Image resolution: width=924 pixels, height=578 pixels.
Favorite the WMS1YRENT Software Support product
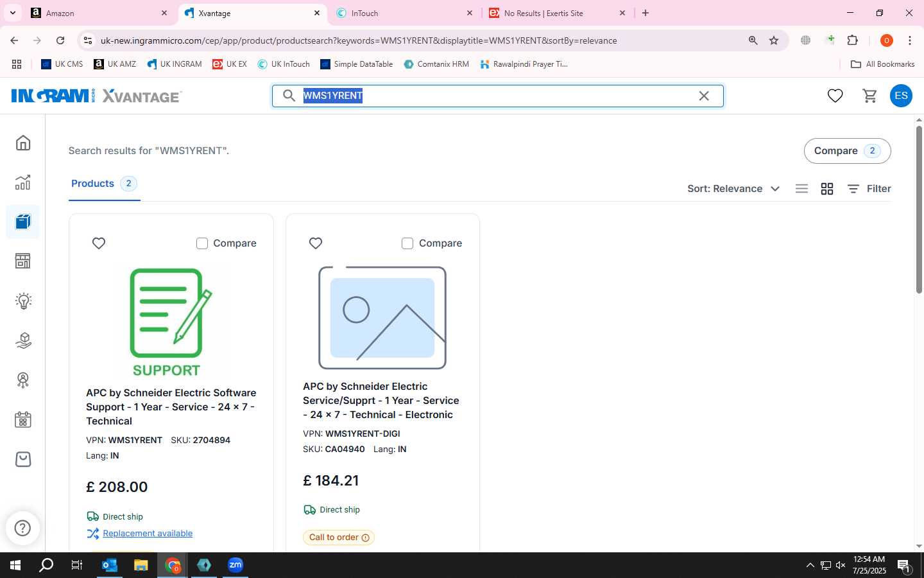pyautogui.click(x=99, y=243)
